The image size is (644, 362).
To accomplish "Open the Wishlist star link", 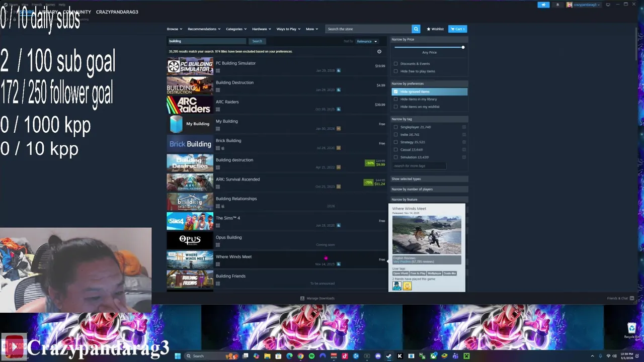I will coord(435,29).
